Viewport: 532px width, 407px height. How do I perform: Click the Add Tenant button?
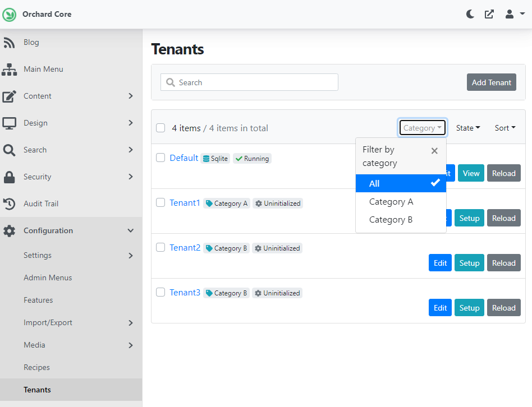click(491, 82)
